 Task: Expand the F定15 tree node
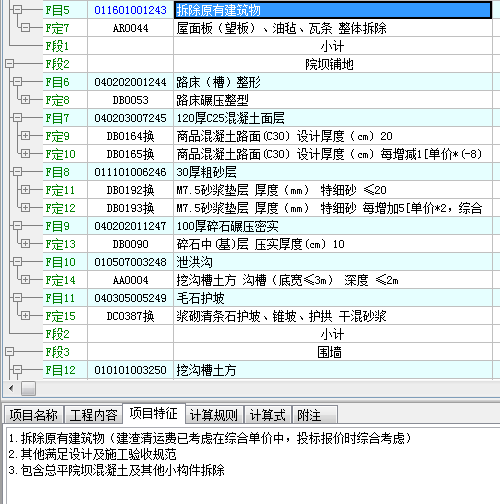pyautogui.click(x=25, y=316)
